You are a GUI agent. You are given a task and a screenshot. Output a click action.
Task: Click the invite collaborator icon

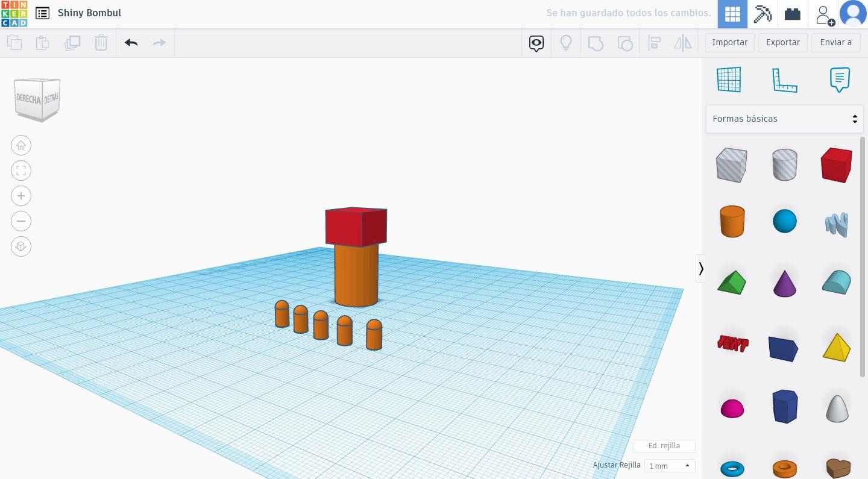pyautogui.click(x=824, y=14)
